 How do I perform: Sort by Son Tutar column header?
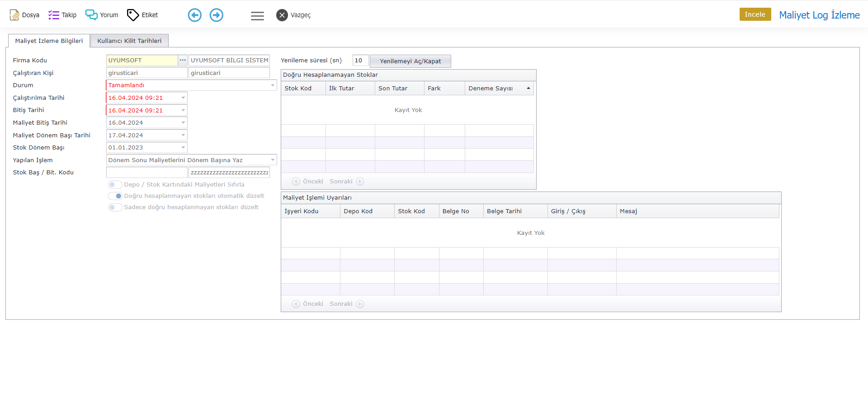[x=399, y=88]
